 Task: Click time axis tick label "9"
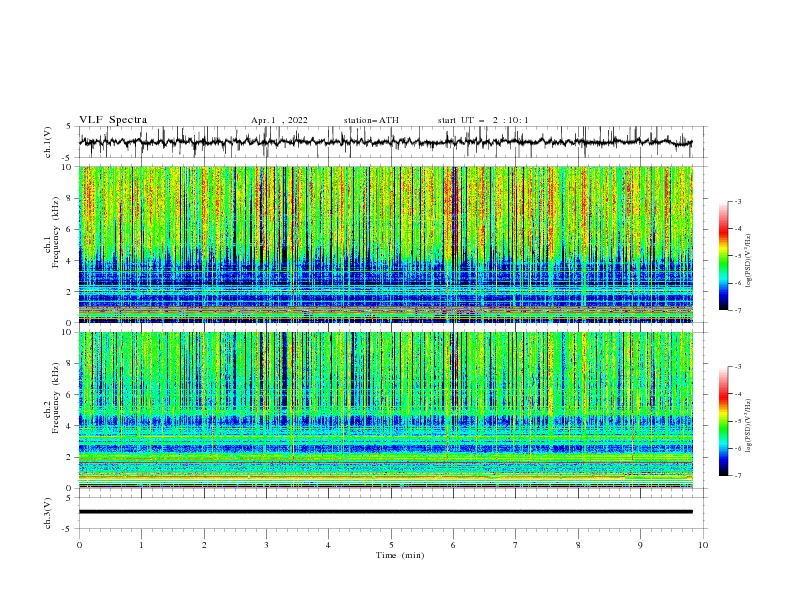coord(640,545)
